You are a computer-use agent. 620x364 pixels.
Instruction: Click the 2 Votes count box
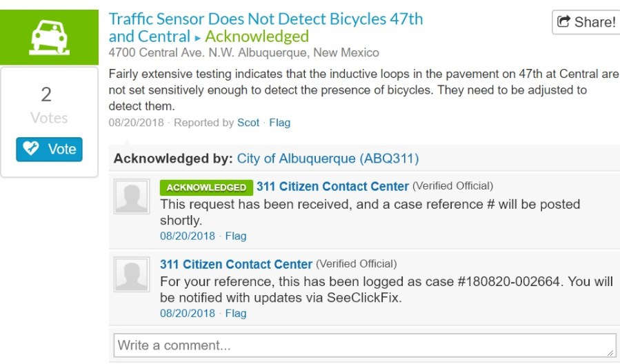tap(46, 105)
